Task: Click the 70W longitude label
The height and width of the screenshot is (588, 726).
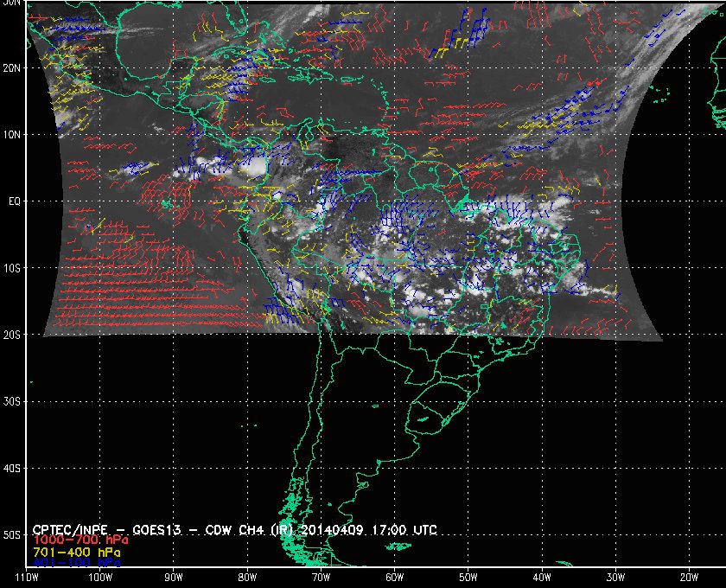Action: tap(321, 578)
